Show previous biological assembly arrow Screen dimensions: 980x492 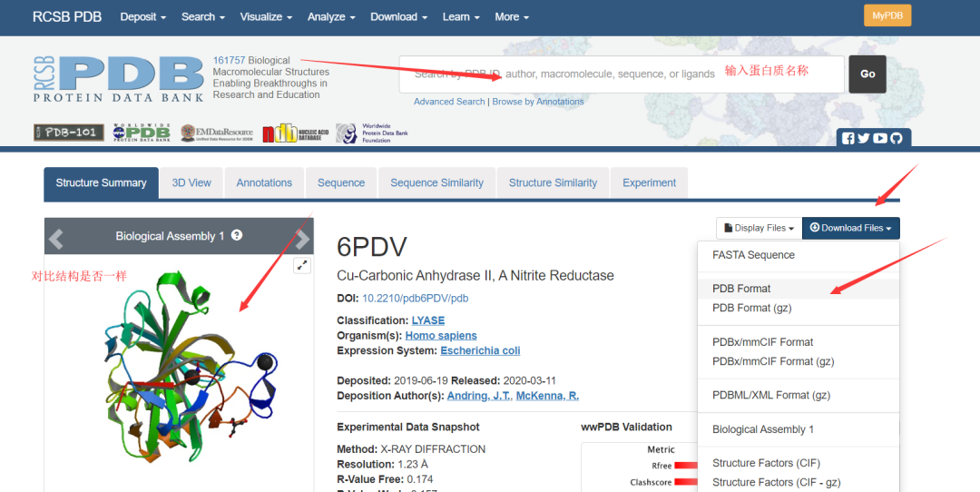point(56,239)
